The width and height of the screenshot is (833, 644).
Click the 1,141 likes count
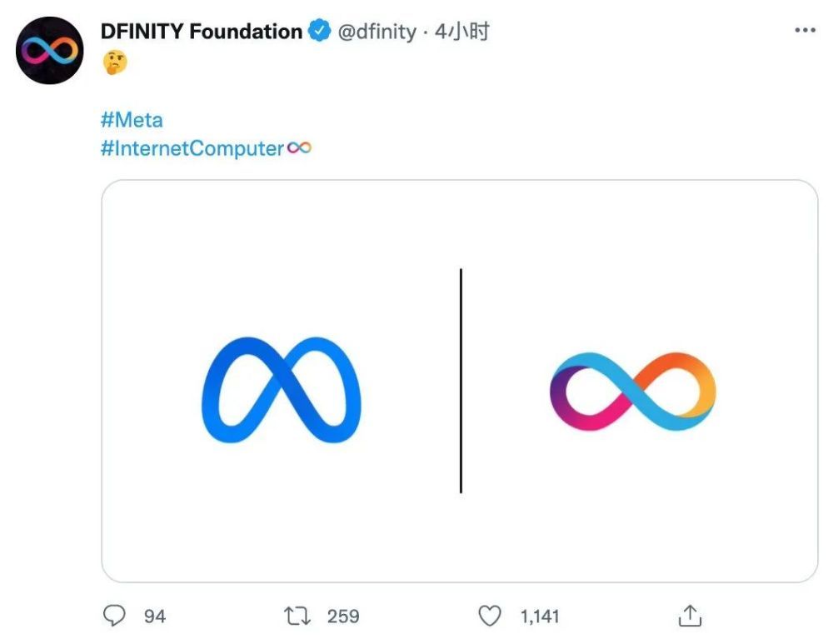540,617
